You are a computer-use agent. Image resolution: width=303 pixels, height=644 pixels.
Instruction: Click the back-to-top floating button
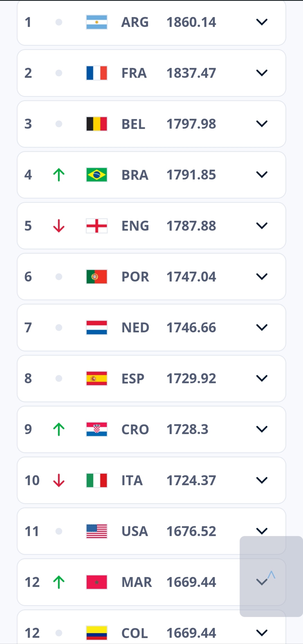coord(271,577)
